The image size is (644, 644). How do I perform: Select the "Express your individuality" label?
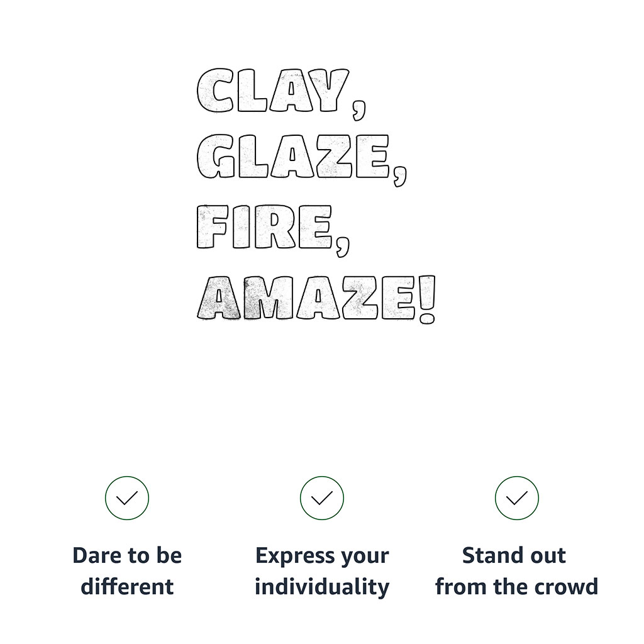[x=322, y=571]
